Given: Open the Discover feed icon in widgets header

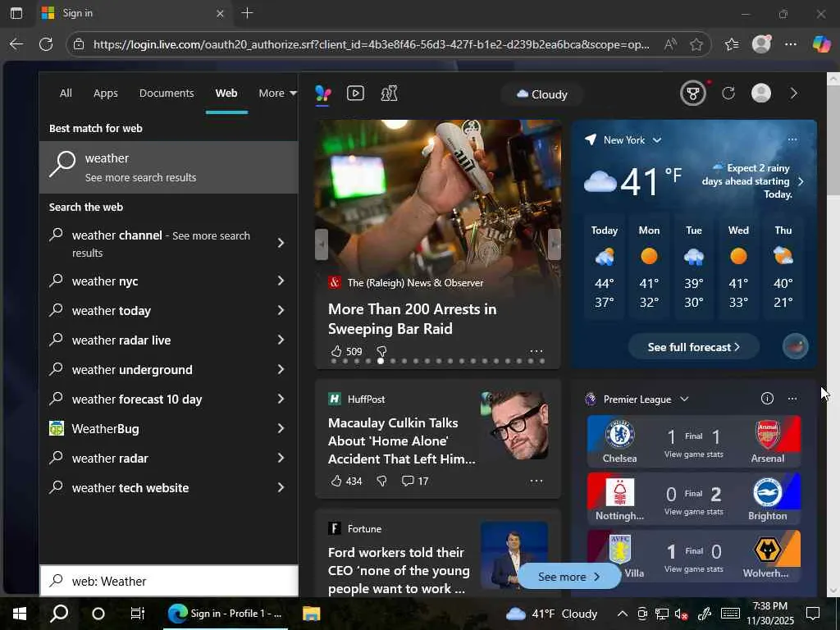Looking at the screenshot, I should (x=322, y=94).
